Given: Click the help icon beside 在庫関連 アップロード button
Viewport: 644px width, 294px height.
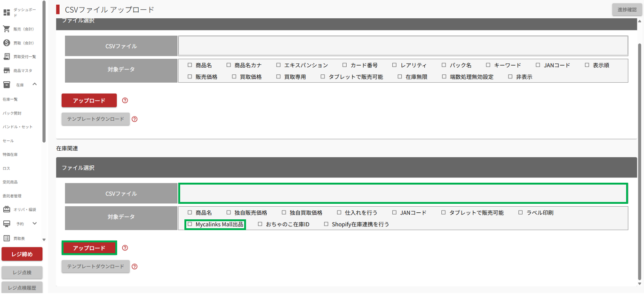Looking at the screenshot, I should click(125, 248).
